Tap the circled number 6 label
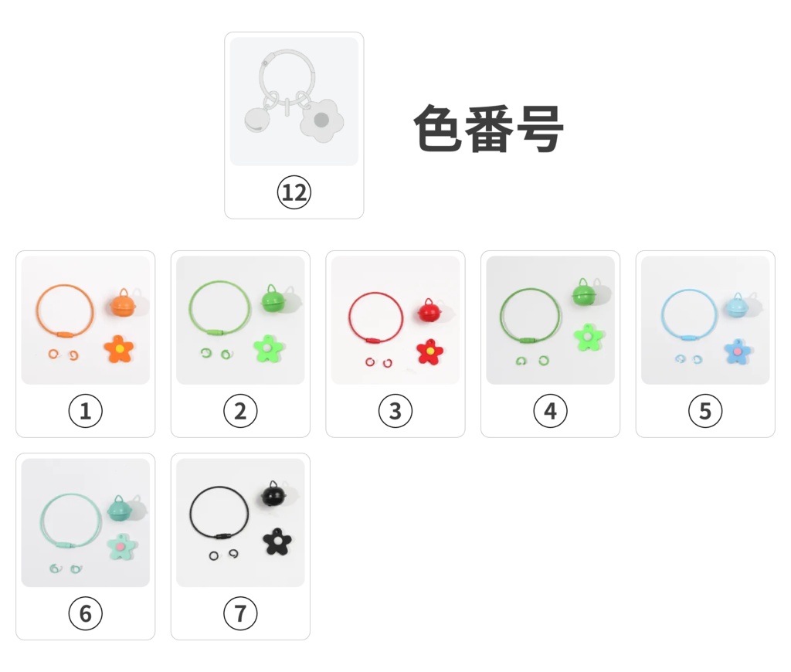This screenshot has height=672, width=791. [x=85, y=613]
